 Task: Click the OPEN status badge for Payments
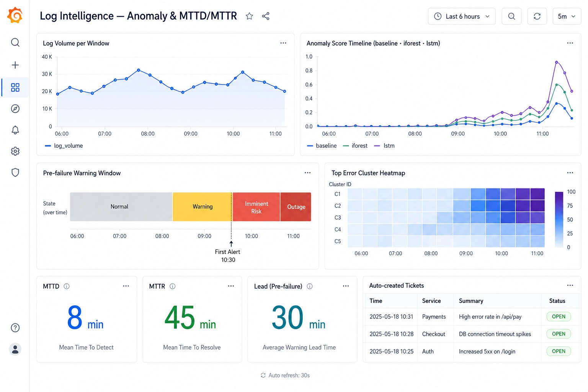(559, 317)
